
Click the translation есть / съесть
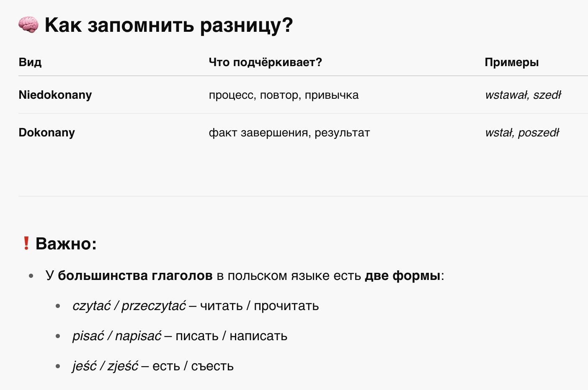click(x=193, y=366)
